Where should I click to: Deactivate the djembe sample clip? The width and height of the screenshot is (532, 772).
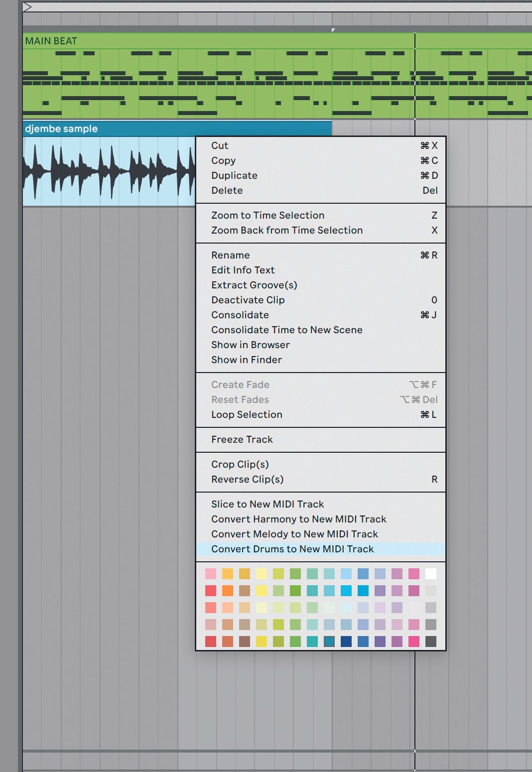(x=248, y=300)
